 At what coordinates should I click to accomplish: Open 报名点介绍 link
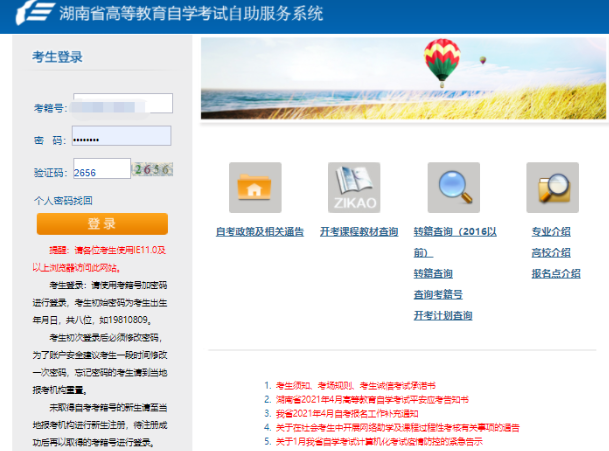click(x=556, y=274)
